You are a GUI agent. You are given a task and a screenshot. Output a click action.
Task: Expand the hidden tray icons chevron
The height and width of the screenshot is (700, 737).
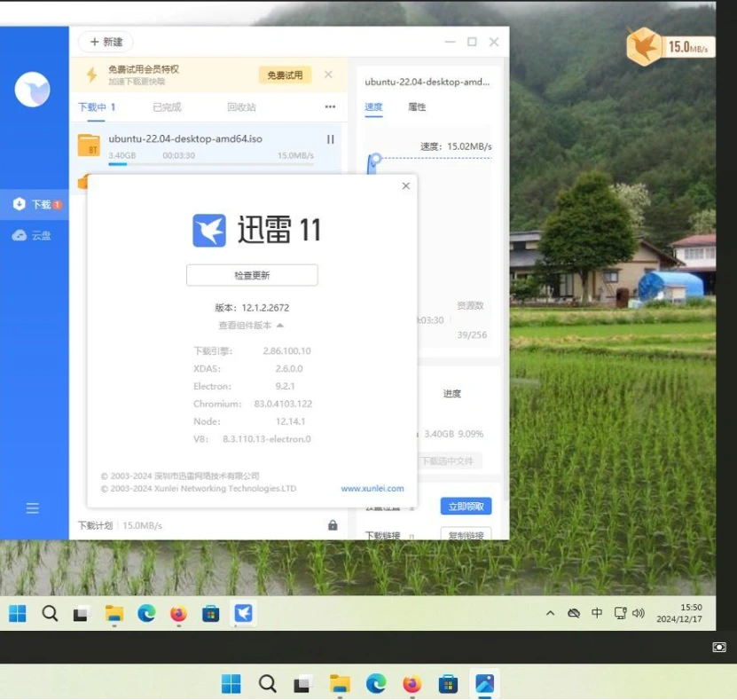[550, 613]
